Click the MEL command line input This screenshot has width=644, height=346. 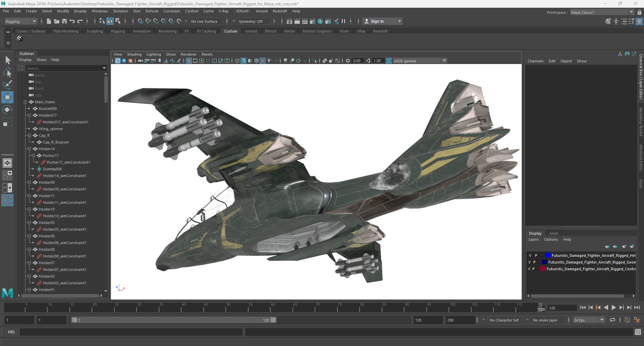[131, 332]
